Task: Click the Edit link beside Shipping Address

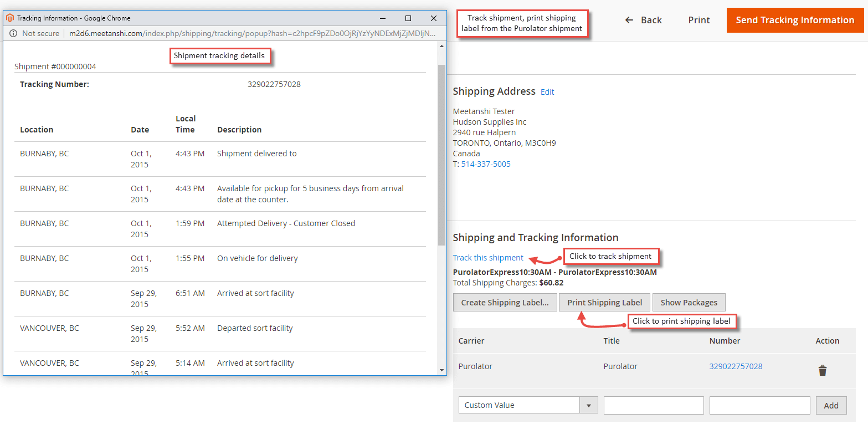Action: point(547,92)
